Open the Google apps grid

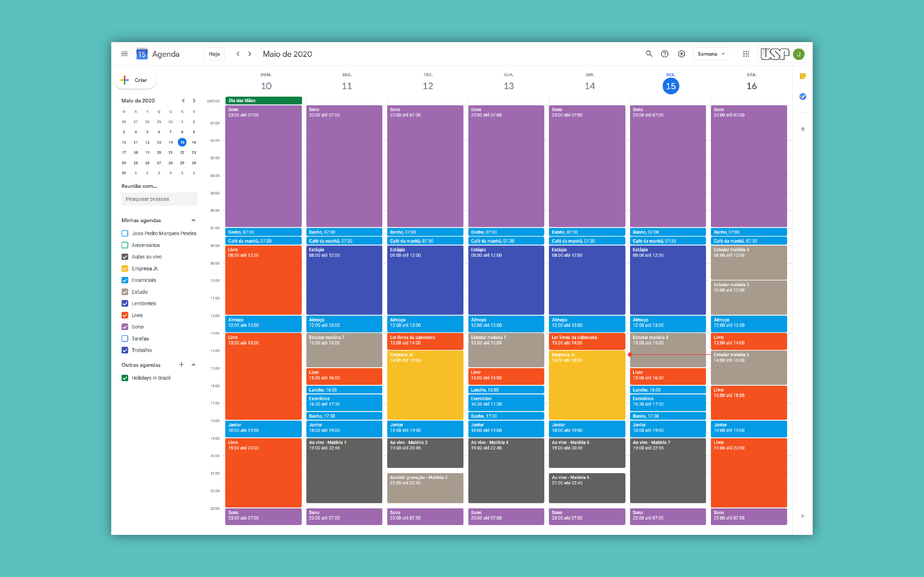pyautogui.click(x=746, y=54)
